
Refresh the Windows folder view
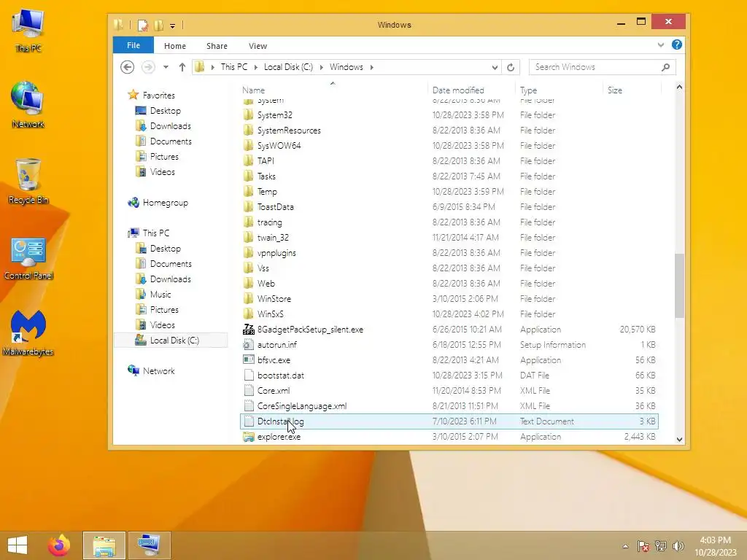(511, 67)
